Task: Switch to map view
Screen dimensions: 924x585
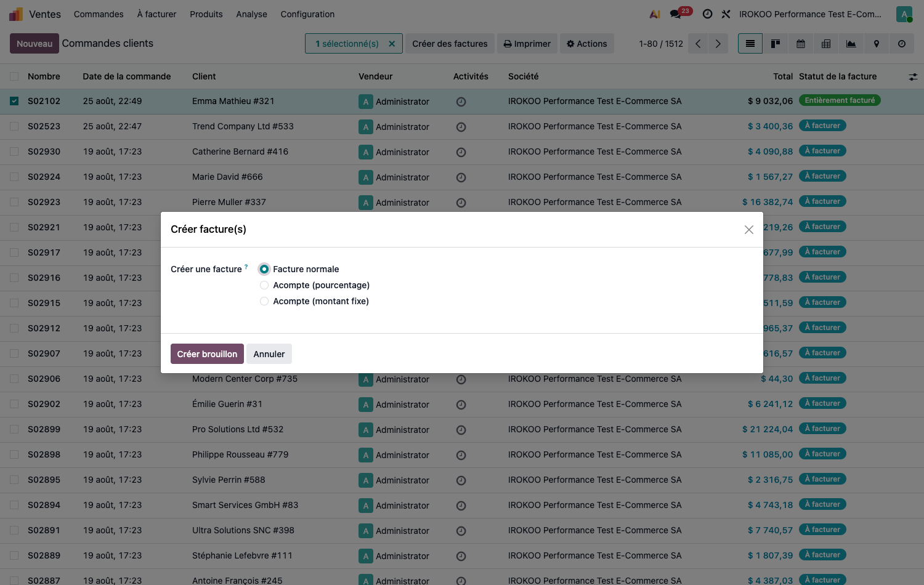Action: coord(877,44)
